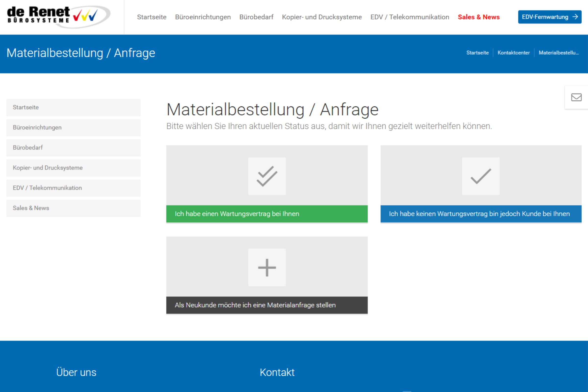Click the Kontaktcenter breadcrumb link
This screenshot has height=392, width=588.
pyautogui.click(x=514, y=53)
